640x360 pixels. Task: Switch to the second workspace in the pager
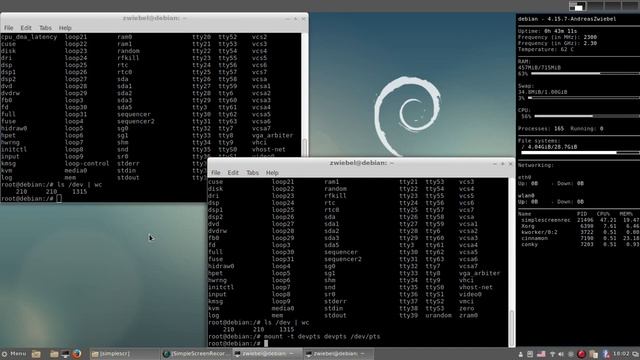click(x=595, y=6)
